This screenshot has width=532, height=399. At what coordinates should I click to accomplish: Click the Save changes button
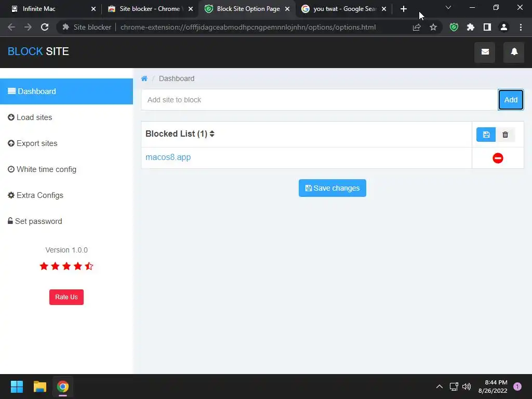pos(332,188)
